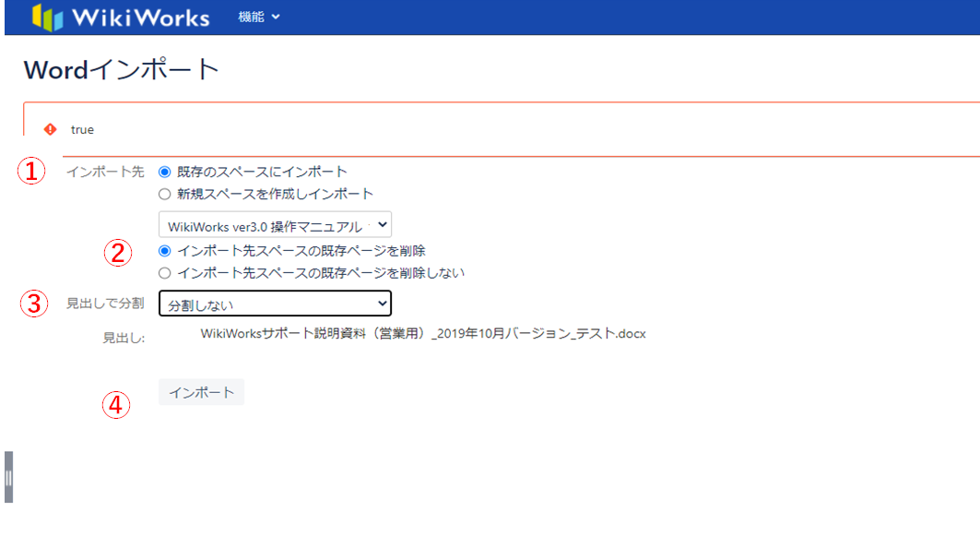Screen dimensions: 980x548
Task: Click the circled number ④ marker
Action: 114,404
